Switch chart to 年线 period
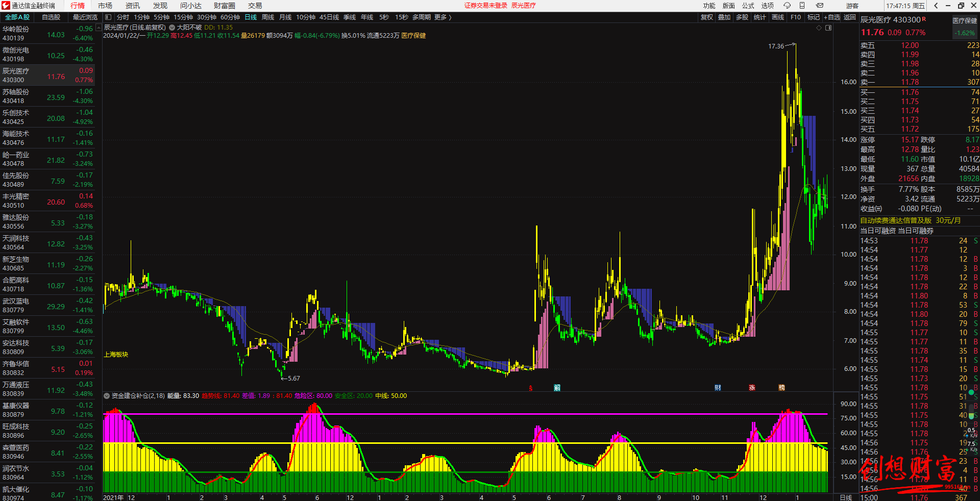This screenshot has height=501, width=980. coord(367,17)
